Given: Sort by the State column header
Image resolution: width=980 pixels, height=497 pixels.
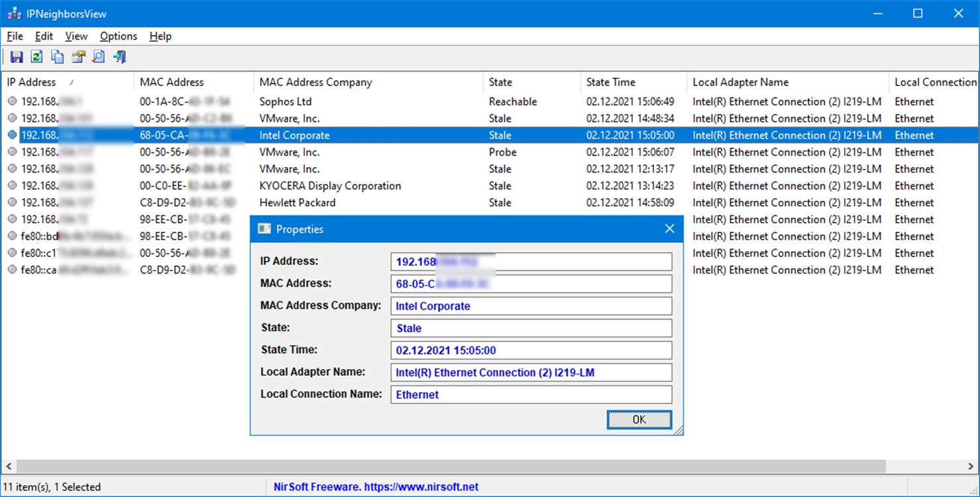Looking at the screenshot, I should click(532, 82).
